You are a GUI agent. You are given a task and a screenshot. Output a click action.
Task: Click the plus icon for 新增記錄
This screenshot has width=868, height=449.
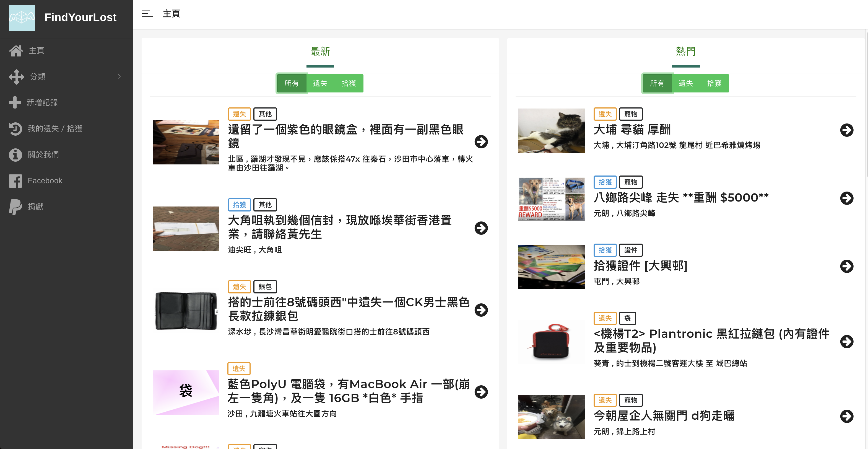pyautogui.click(x=14, y=102)
